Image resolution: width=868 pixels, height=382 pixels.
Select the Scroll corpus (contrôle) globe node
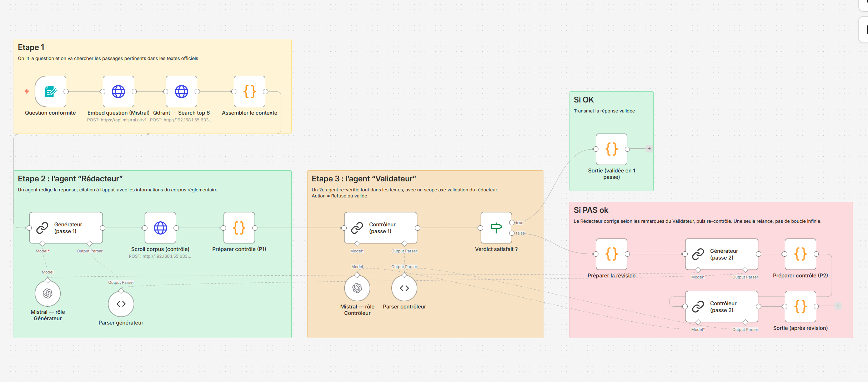tap(160, 228)
